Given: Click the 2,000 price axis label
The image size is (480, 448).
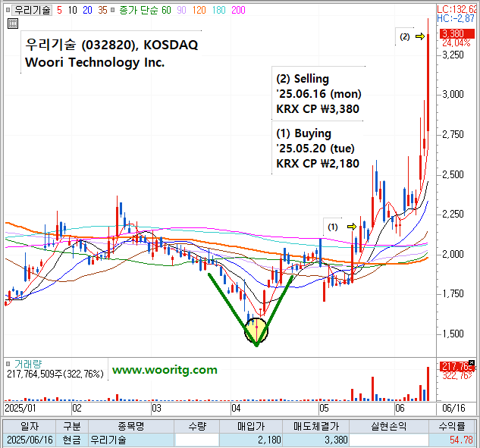Looking at the screenshot, I should (453, 254).
